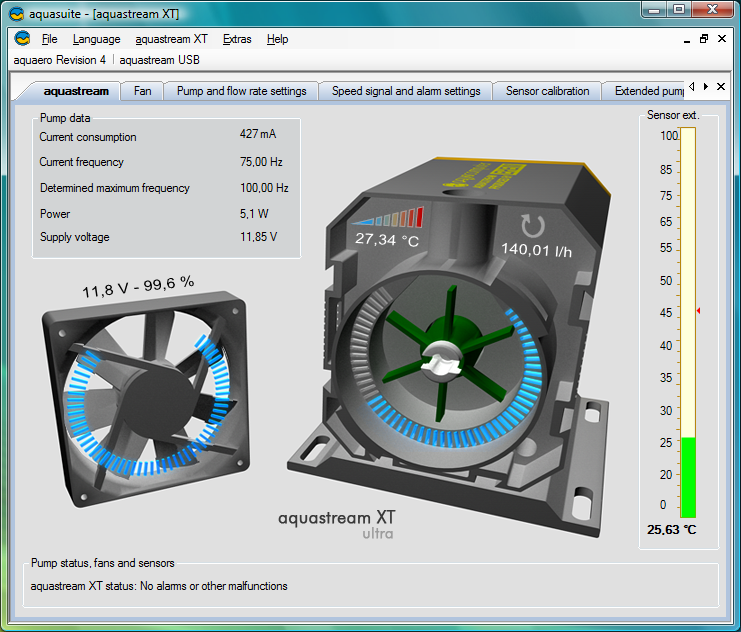Click the 25,63 °C sensor value
Viewport: 741px width, 632px height.
click(672, 530)
